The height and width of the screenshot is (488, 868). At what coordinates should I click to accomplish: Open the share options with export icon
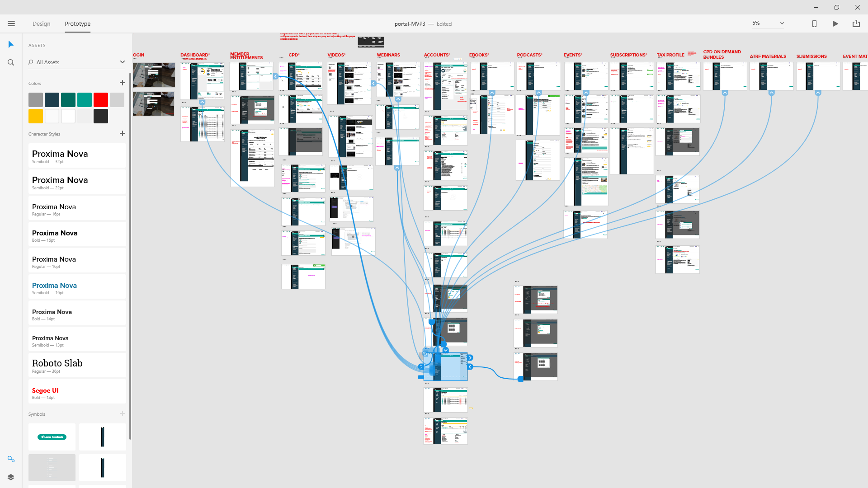[856, 23]
